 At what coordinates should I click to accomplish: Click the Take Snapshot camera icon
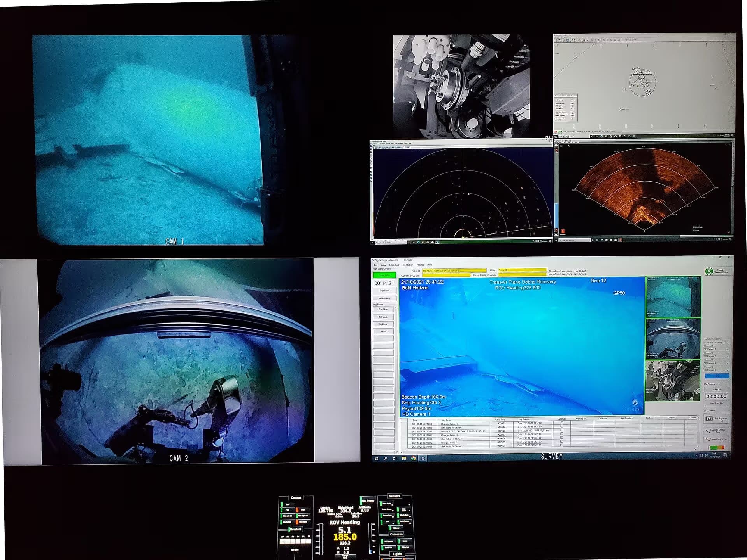[709, 418]
